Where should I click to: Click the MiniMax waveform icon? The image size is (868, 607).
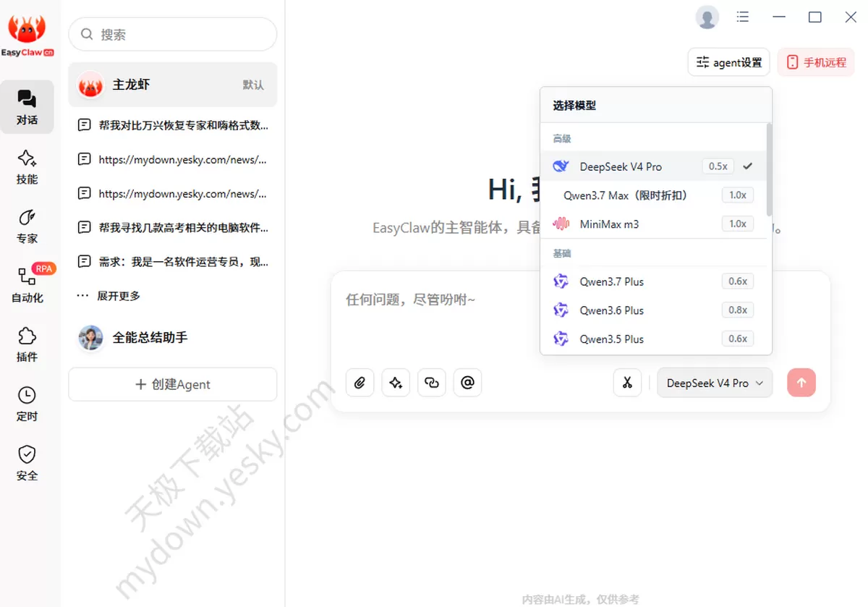click(x=561, y=224)
